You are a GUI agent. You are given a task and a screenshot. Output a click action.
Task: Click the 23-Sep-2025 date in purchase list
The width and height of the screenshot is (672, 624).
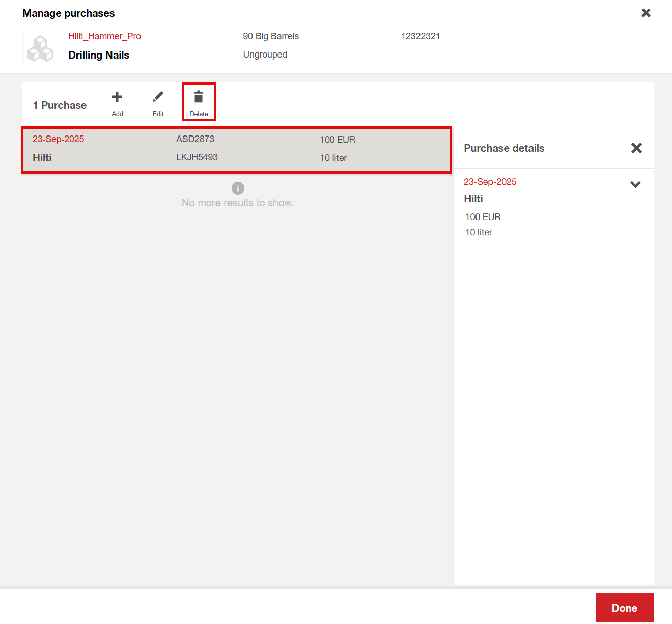click(x=58, y=139)
